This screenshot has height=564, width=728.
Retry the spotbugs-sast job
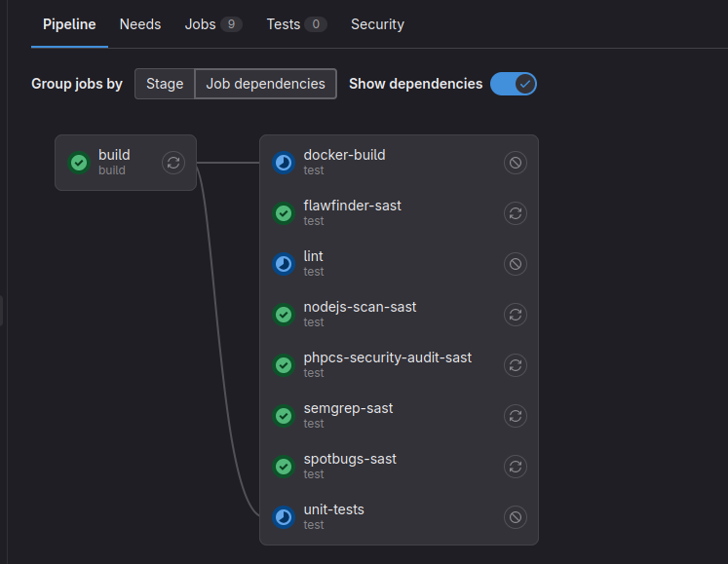click(x=516, y=467)
